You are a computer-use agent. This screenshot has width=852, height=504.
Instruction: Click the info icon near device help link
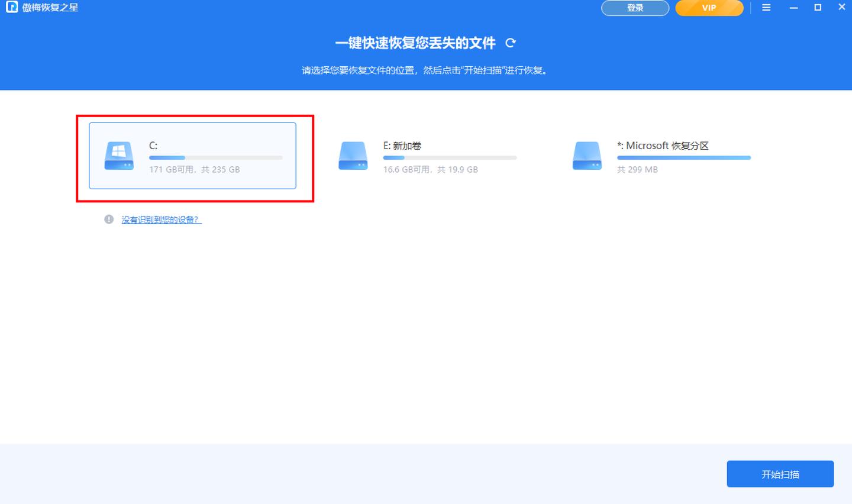[x=108, y=219]
